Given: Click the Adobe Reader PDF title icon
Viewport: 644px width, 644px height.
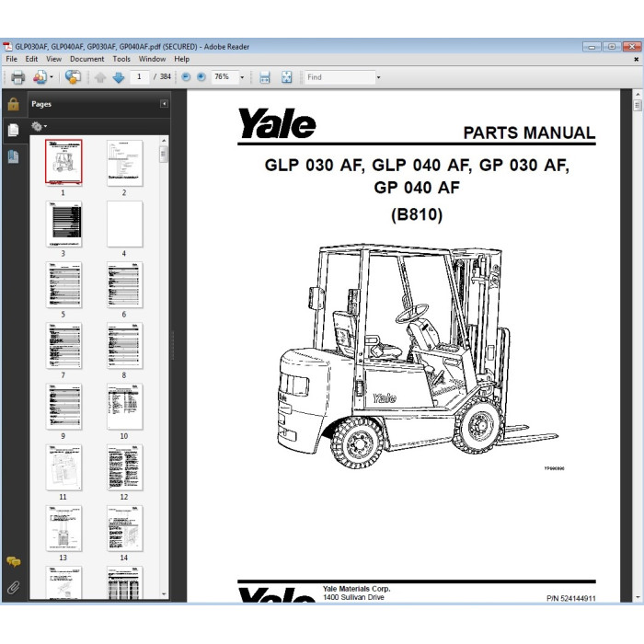Looking at the screenshot, I should pos(7,47).
